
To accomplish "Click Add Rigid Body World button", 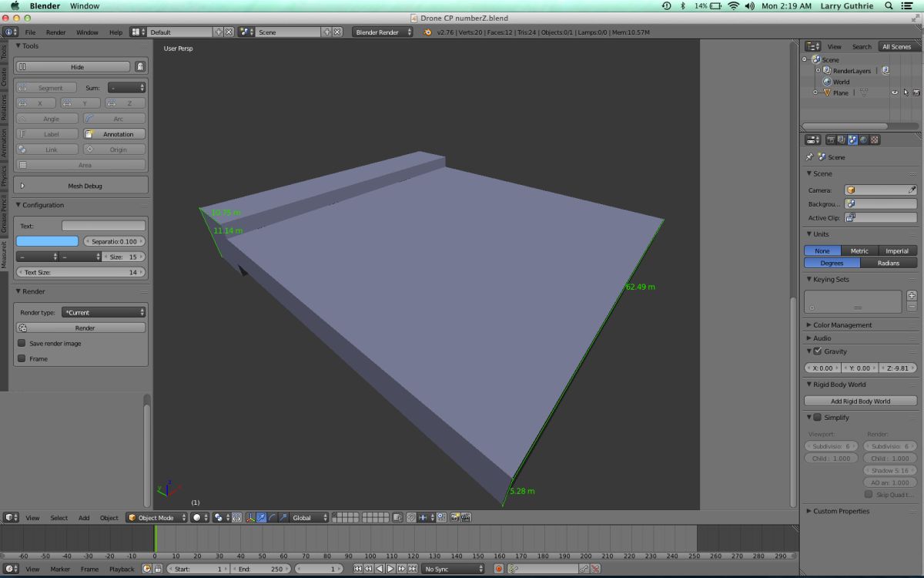I will click(860, 401).
